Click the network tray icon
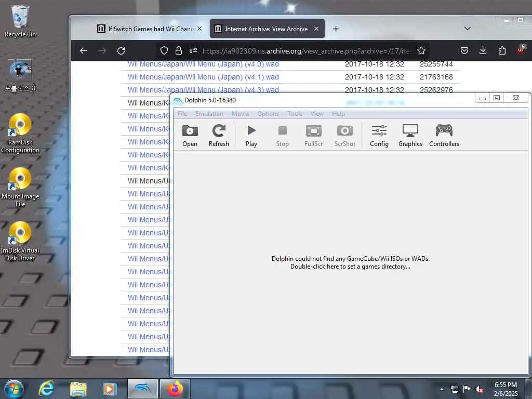Screen dimensions: 532x399 [454, 389]
